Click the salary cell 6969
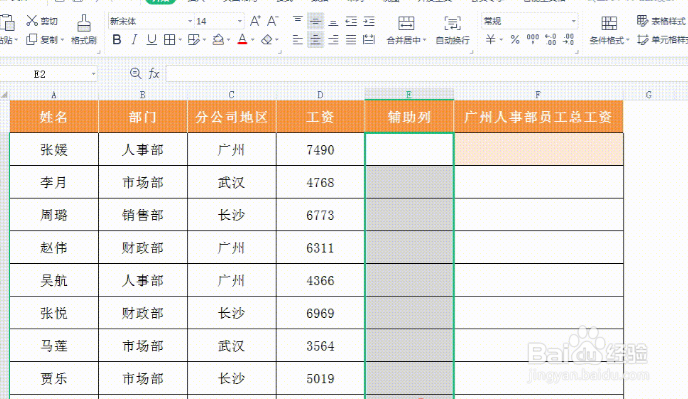Screen dimensions: 688x399 [x=320, y=313]
